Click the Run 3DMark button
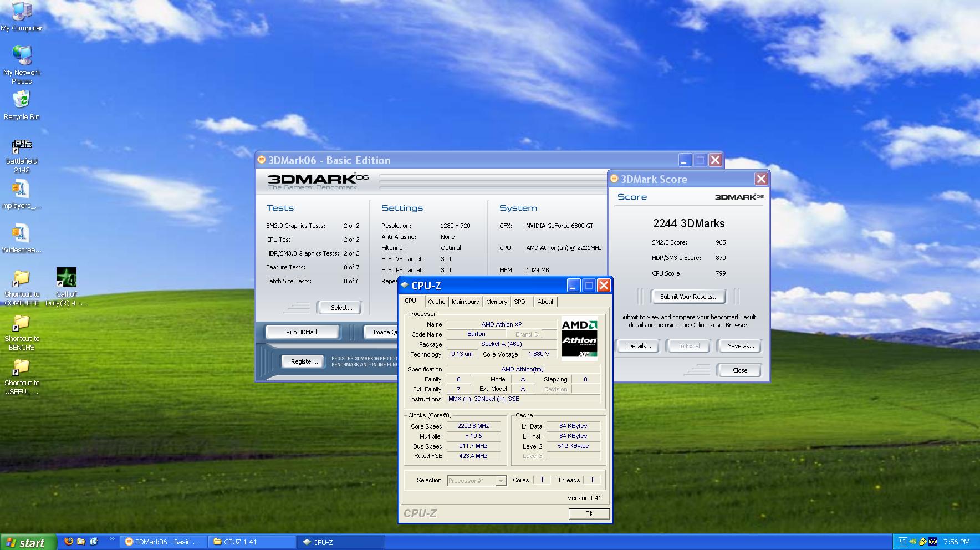This screenshot has width=980, height=550. pyautogui.click(x=303, y=332)
